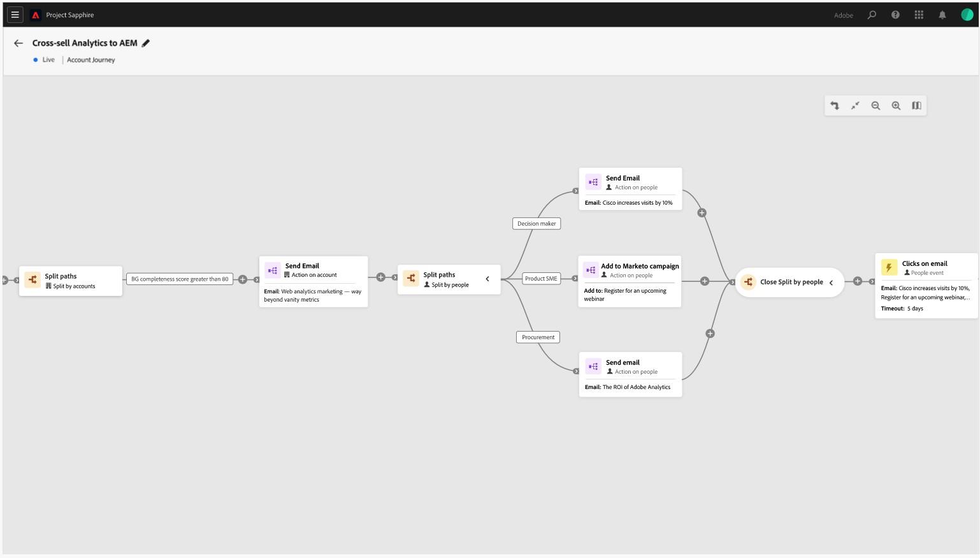
Task: Add a step after the Web analytics email
Action: pos(381,277)
